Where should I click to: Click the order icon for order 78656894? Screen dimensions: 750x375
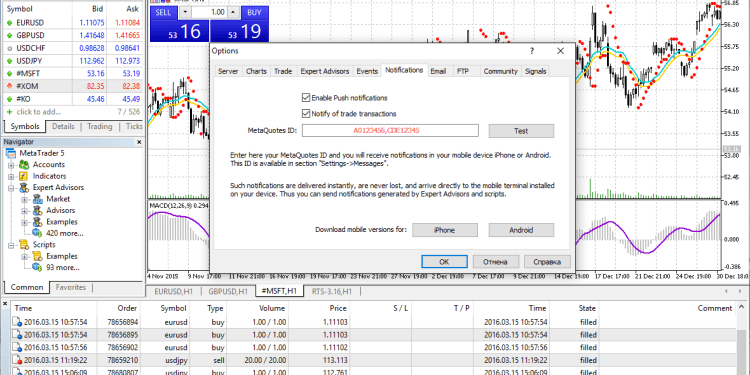click(x=17, y=322)
